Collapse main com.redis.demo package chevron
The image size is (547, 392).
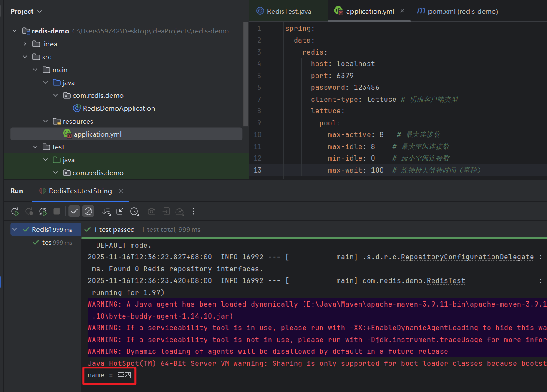coord(56,96)
